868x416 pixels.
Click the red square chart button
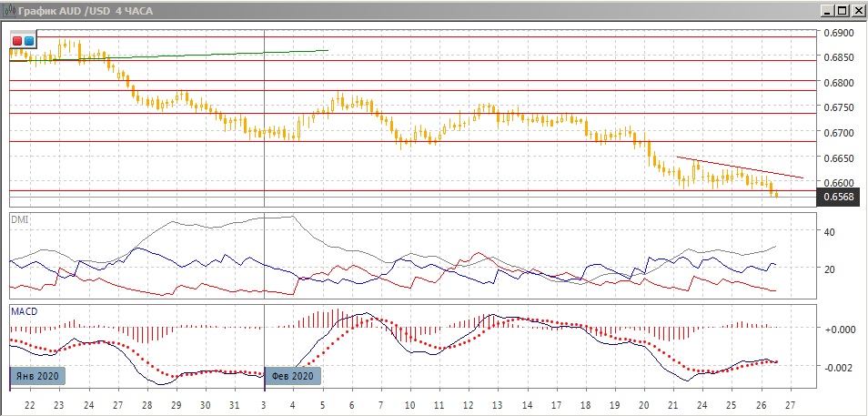[17, 41]
